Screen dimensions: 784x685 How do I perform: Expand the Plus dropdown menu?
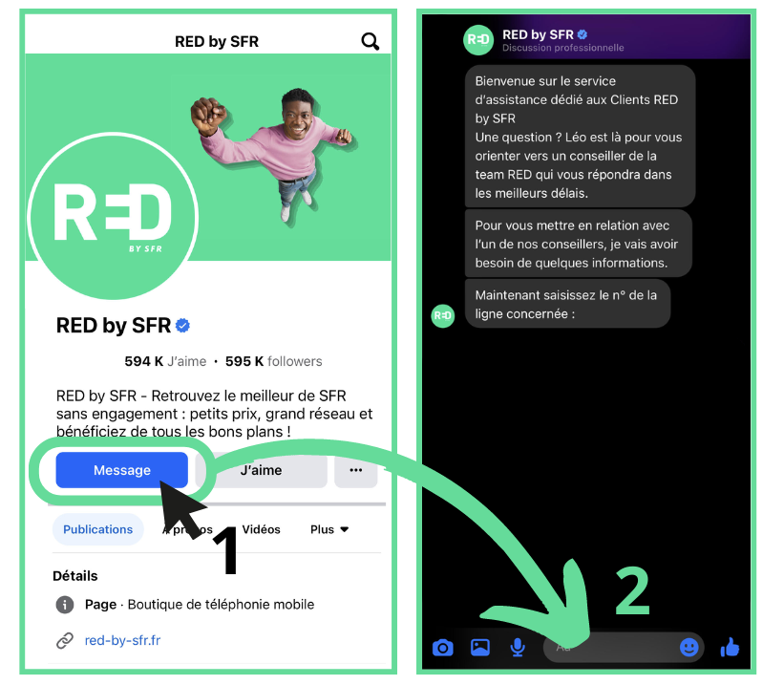coord(328,529)
